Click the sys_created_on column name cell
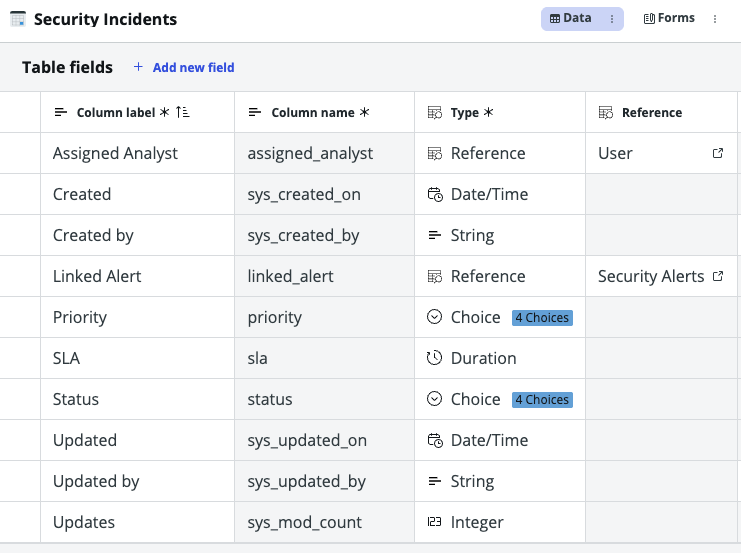The width and height of the screenshot is (741, 553). 325,194
